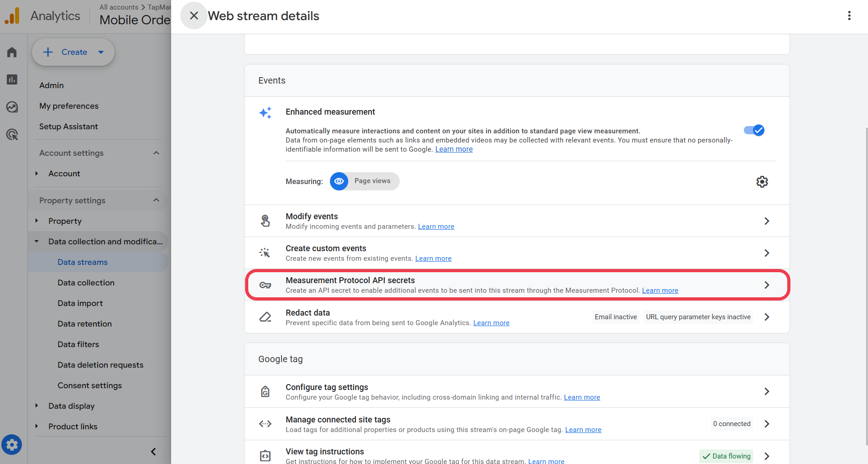The image size is (868, 464).
Task: Close the Web stream details panel
Action: [x=194, y=16]
